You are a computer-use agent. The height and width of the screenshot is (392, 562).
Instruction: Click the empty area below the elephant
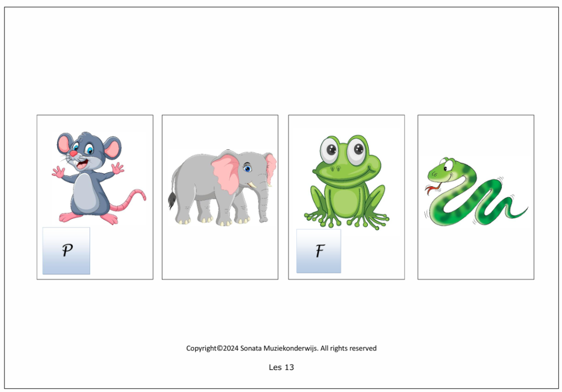coord(220,252)
